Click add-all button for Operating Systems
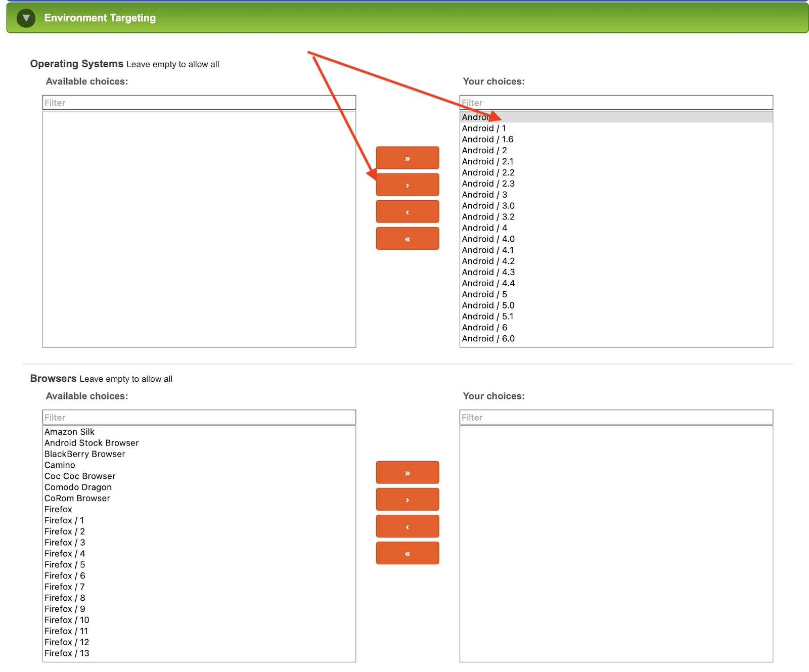The height and width of the screenshot is (672, 809). 407,158
